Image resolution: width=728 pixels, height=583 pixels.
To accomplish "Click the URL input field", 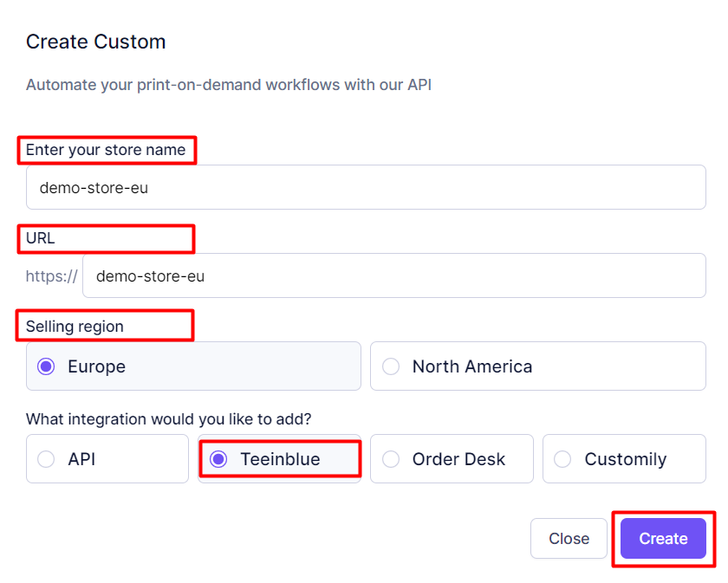I will (393, 276).
